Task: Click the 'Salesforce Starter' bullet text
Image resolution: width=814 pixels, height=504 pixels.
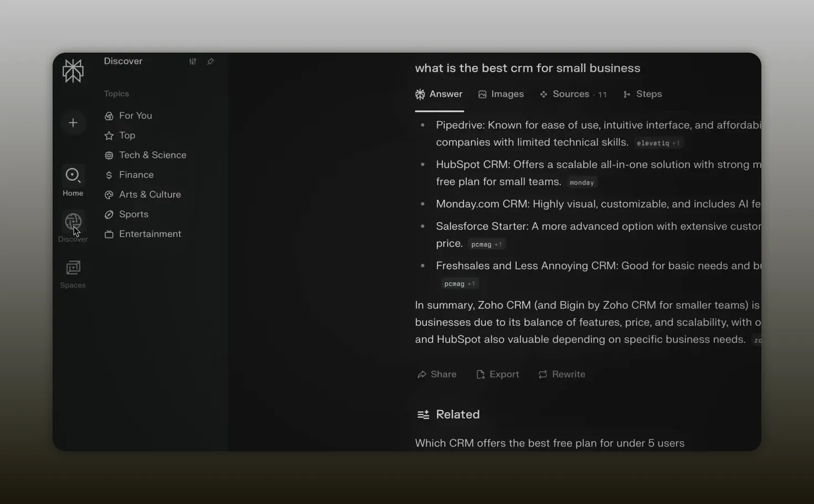Action: coord(598,235)
